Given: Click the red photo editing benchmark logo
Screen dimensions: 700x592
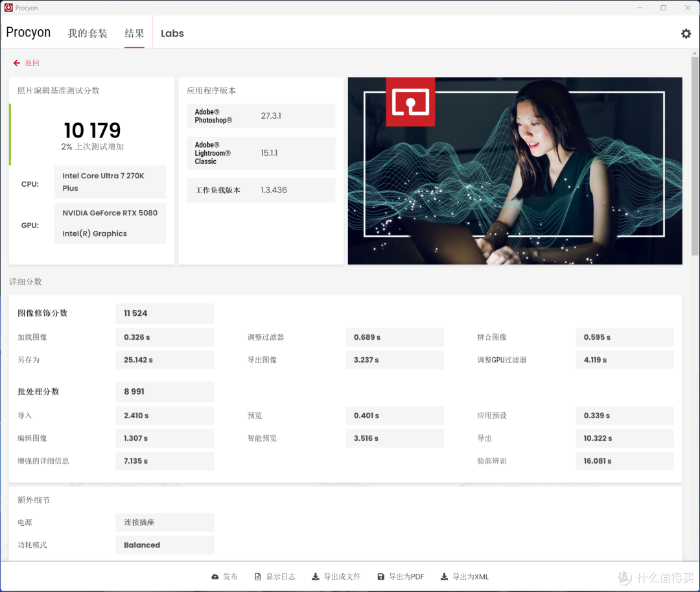Looking at the screenshot, I should click(x=410, y=102).
